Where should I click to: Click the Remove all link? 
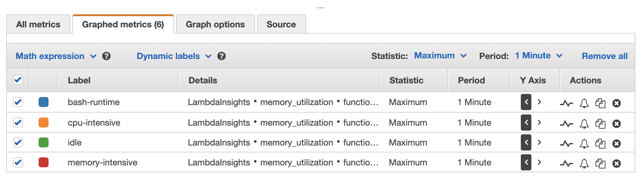pyautogui.click(x=604, y=56)
